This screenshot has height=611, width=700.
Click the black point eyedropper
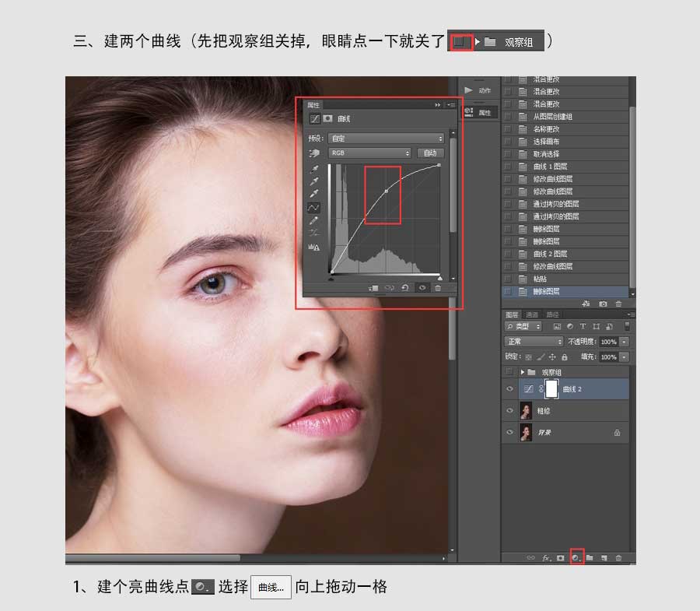point(314,169)
